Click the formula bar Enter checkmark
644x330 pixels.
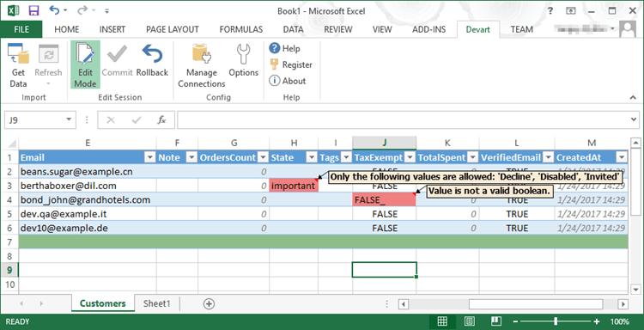[137, 120]
